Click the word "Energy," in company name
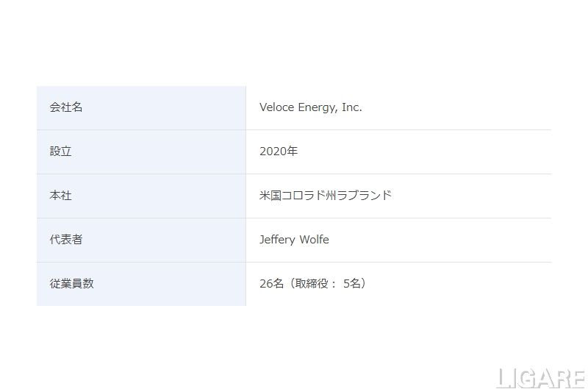 pos(318,107)
